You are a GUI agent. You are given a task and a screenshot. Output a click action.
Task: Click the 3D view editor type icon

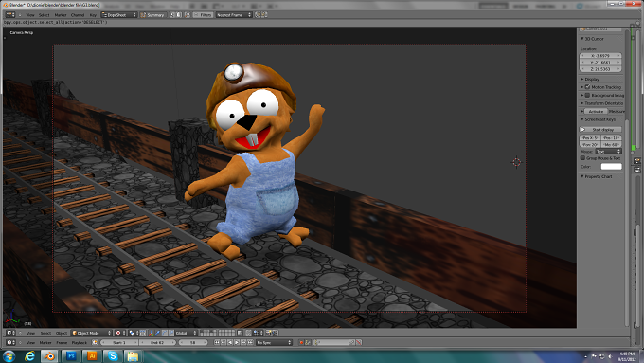click(9, 333)
